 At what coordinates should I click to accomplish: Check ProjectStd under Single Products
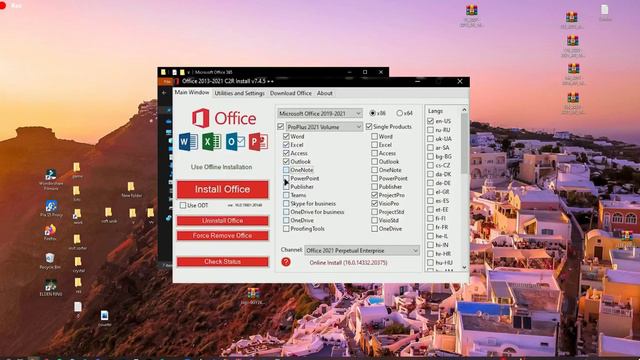(x=374, y=212)
